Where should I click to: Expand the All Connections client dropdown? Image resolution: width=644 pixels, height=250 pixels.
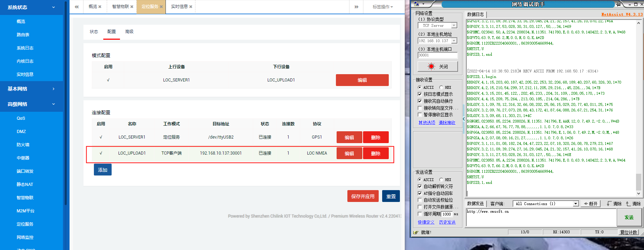click(575, 204)
